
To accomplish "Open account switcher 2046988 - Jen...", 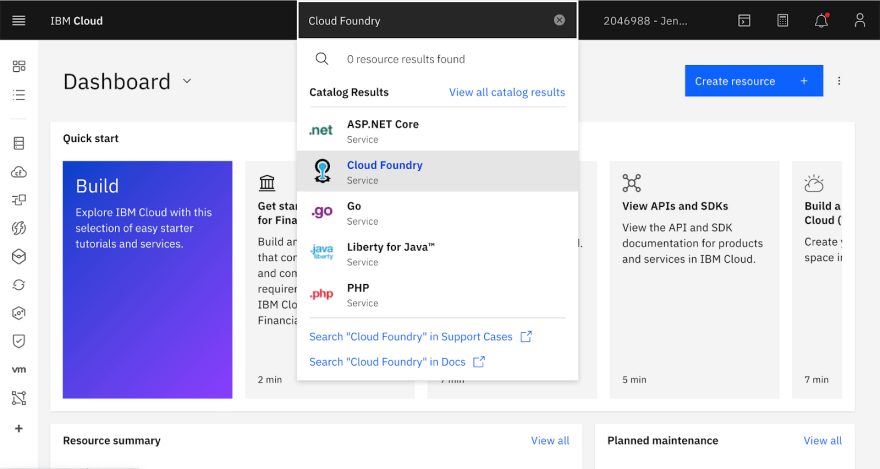I will click(x=645, y=21).
